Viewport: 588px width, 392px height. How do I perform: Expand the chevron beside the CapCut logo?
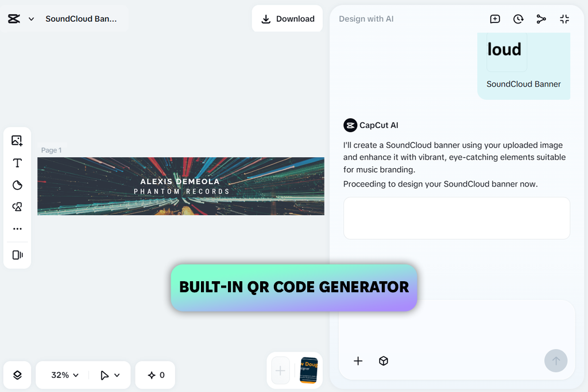(x=32, y=19)
